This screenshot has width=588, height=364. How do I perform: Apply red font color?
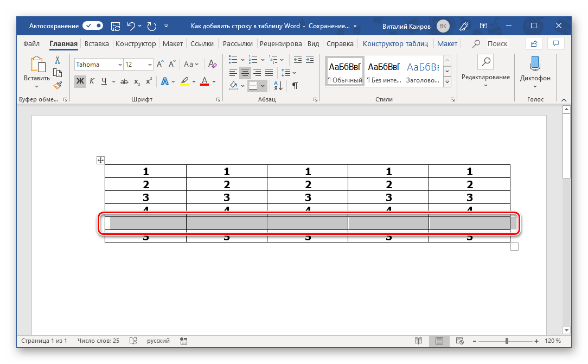coord(204,81)
